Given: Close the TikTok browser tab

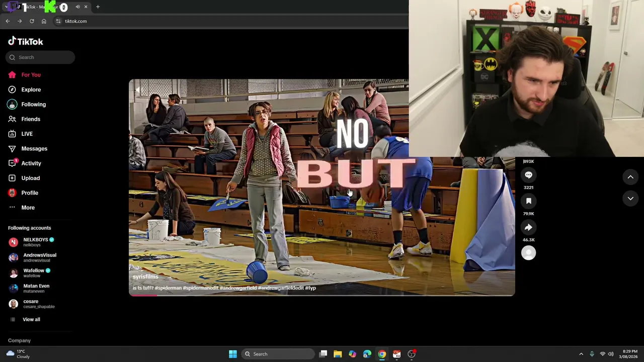Looking at the screenshot, I should click(x=86, y=7).
